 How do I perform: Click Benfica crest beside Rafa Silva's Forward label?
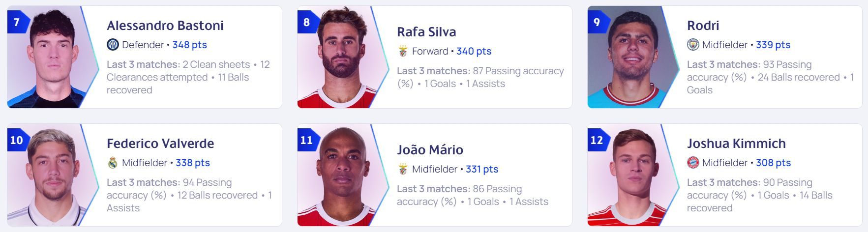pos(403,51)
